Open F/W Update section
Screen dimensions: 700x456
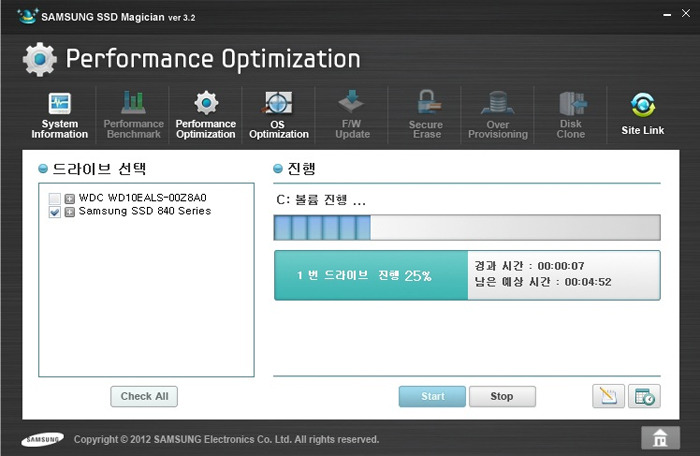[x=352, y=116]
